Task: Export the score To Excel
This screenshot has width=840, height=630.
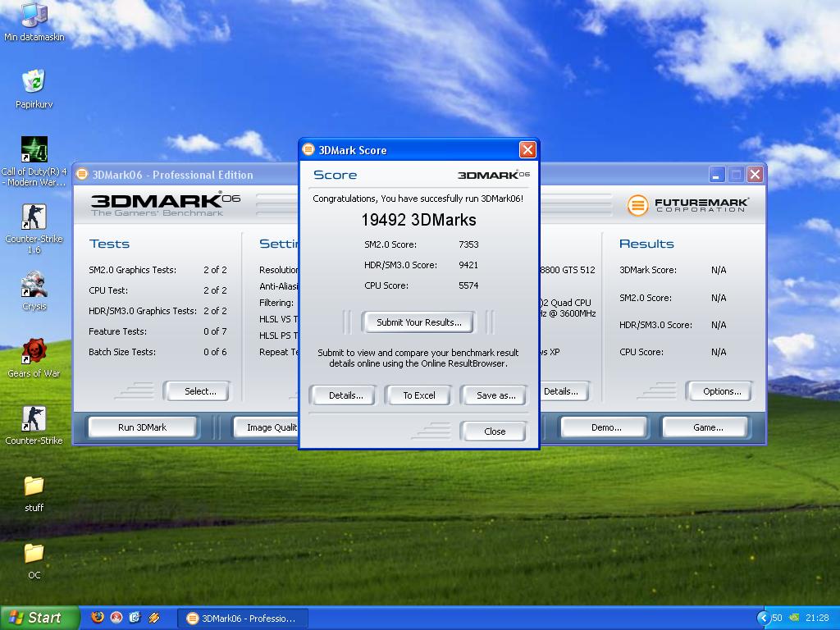Action: tap(419, 395)
